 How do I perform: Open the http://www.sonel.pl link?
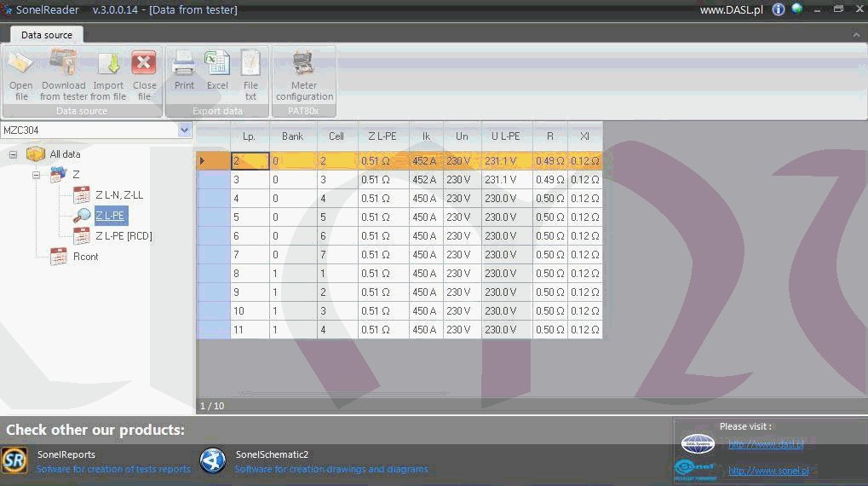pos(767,471)
